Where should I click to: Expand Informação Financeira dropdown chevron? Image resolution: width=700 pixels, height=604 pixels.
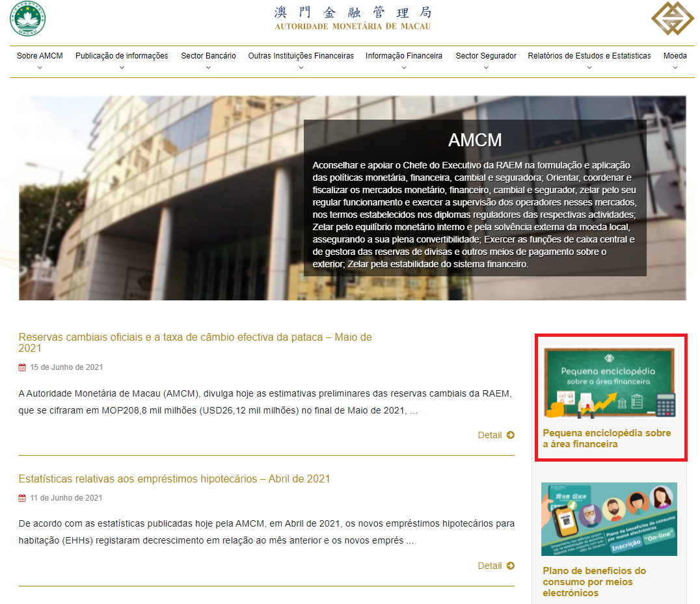pos(403,68)
